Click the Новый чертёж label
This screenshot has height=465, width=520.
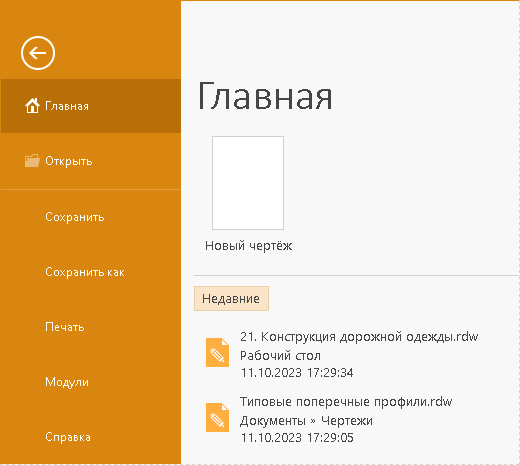point(248,246)
